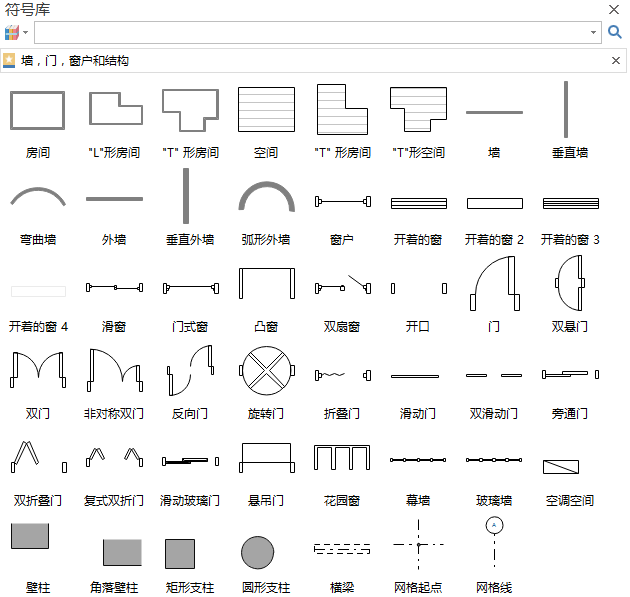Choose the 弯曲墙 curved wall symbol
Viewport: 630px width, 597px height.
click(38, 196)
